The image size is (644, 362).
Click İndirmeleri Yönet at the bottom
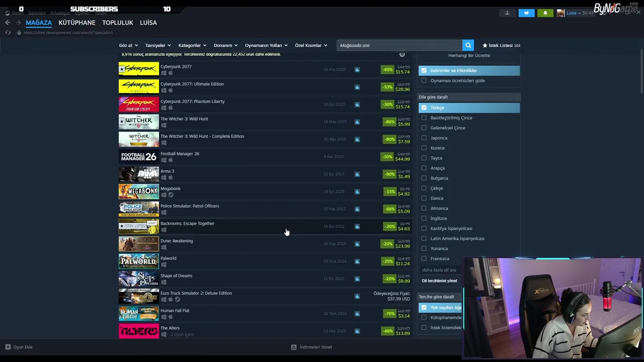tap(315, 347)
